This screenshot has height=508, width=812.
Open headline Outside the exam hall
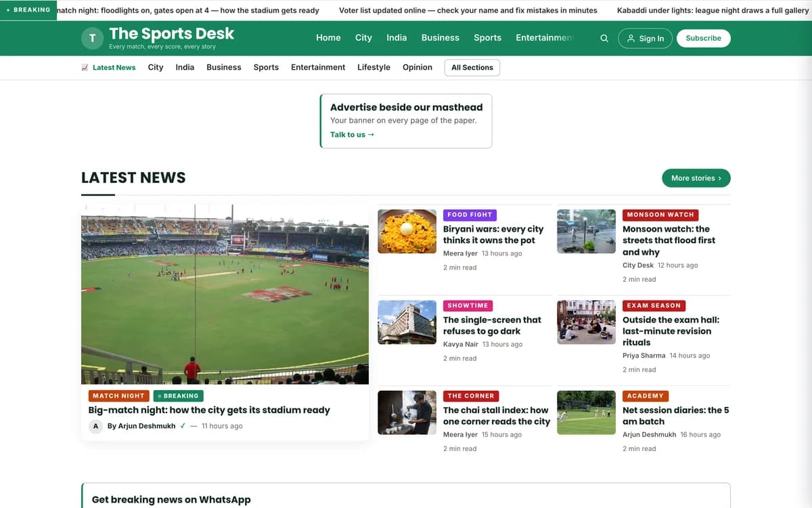pos(671,331)
